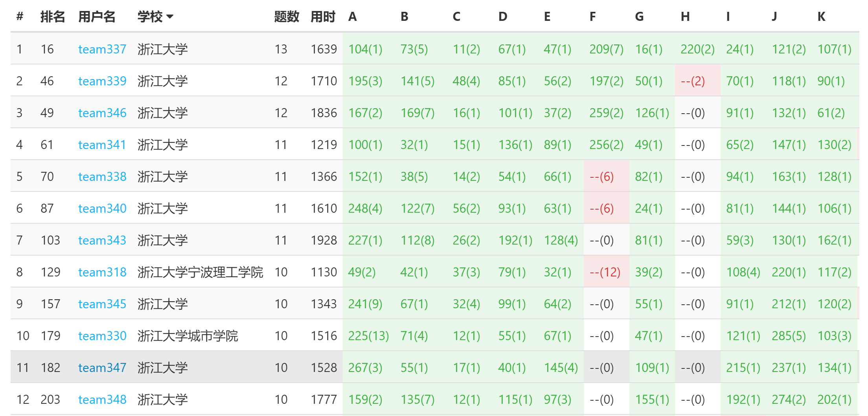Viewport: 868px width, 416px height.
Task: Click the 排名 column header
Action: click(x=53, y=17)
